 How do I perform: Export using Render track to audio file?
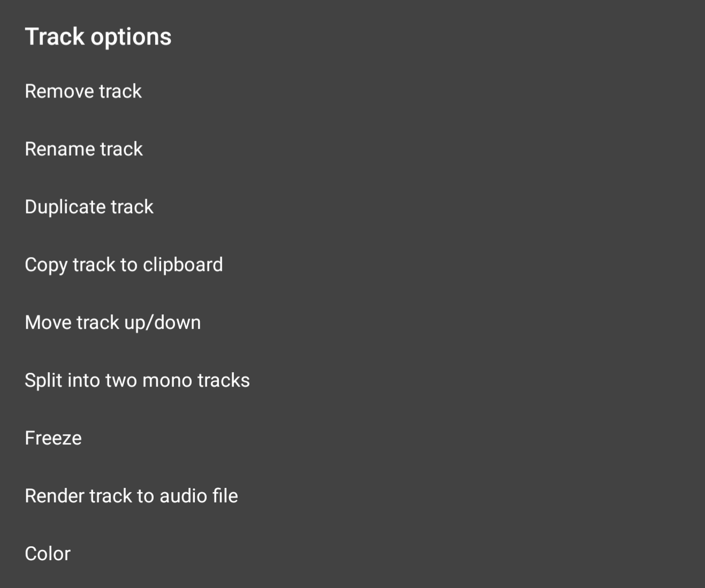pyautogui.click(x=131, y=496)
